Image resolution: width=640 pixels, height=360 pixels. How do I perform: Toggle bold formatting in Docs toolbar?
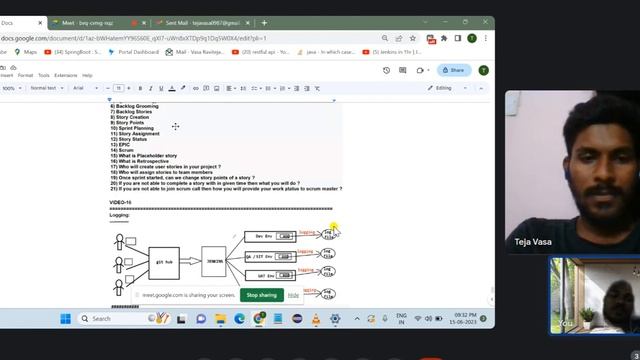pos(140,88)
